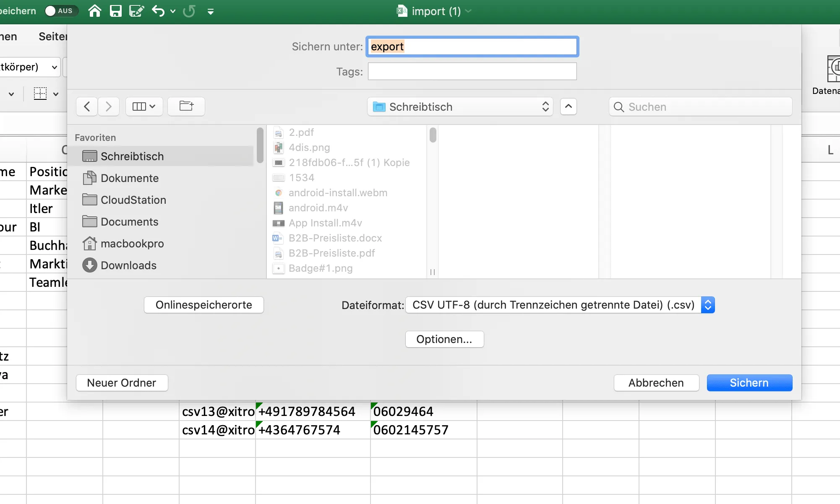The height and width of the screenshot is (504, 840).
Task: Click the borders icon in Excel ribbon
Action: point(40,94)
